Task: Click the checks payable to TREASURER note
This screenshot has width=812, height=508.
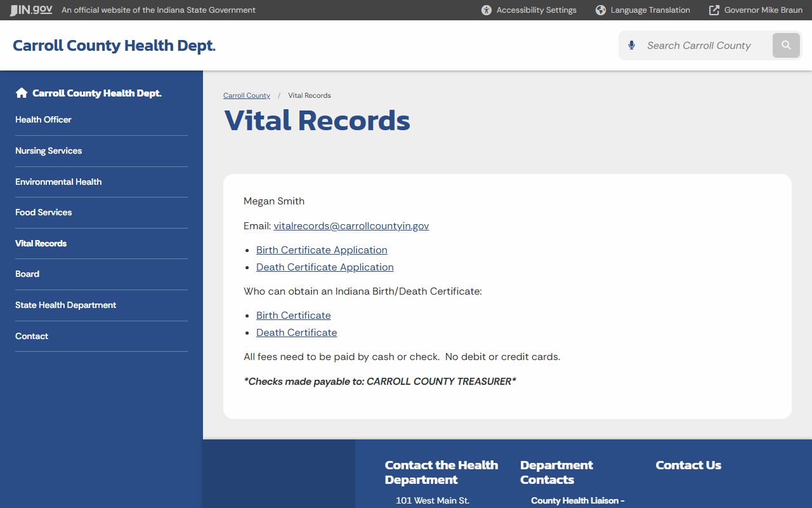Action: [x=380, y=381]
